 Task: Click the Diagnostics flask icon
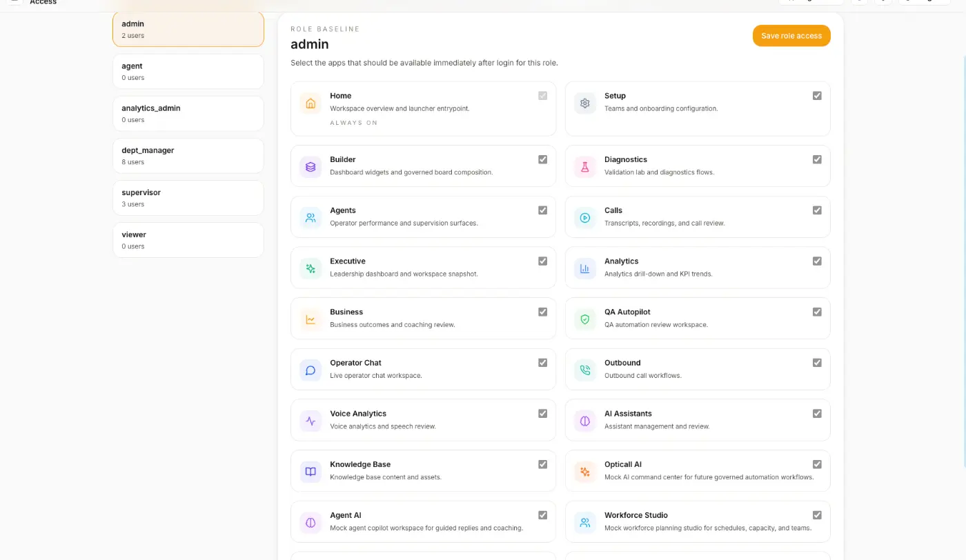coord(585,167)
